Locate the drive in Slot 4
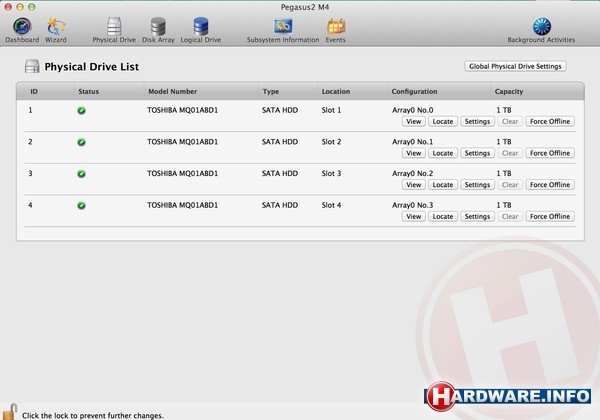 (443, 217)
